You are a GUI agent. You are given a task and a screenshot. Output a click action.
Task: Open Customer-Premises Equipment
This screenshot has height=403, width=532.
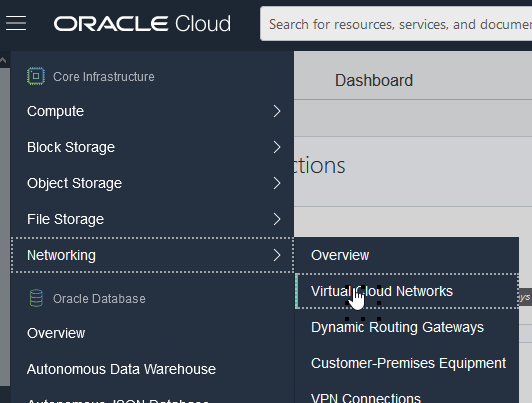pyautogui.click(x=408, y=363)
